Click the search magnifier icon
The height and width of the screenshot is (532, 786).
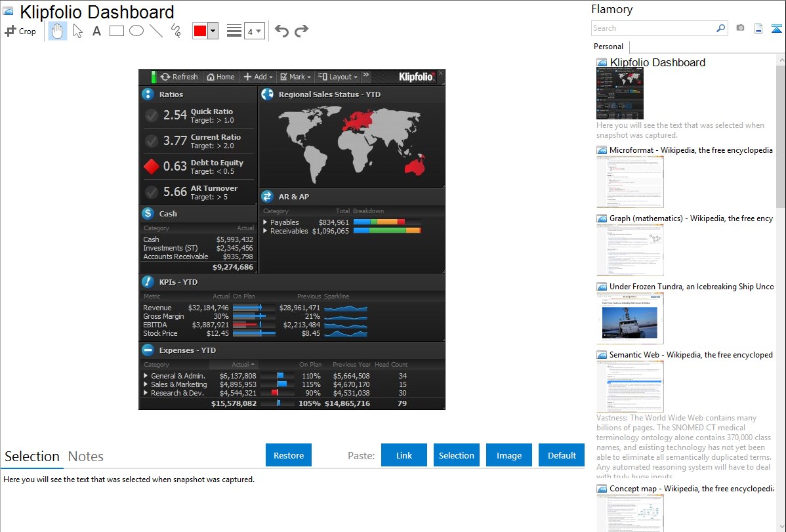pyautogui.click(x=721, y=28)
